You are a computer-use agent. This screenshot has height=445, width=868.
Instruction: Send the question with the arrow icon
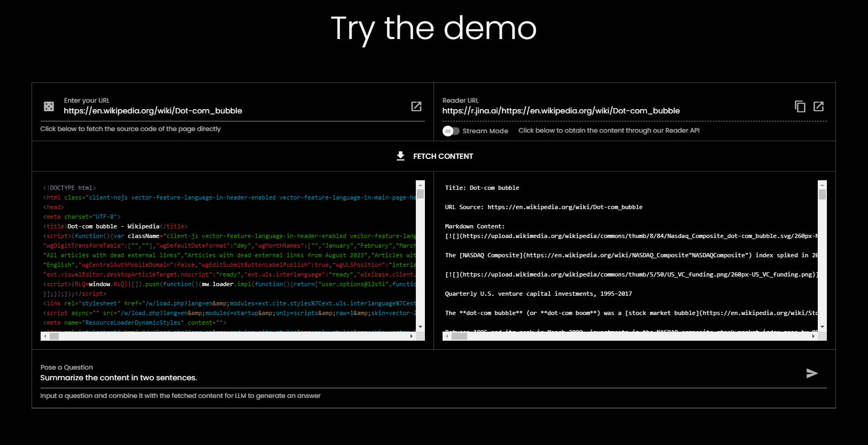coord(811,373)
